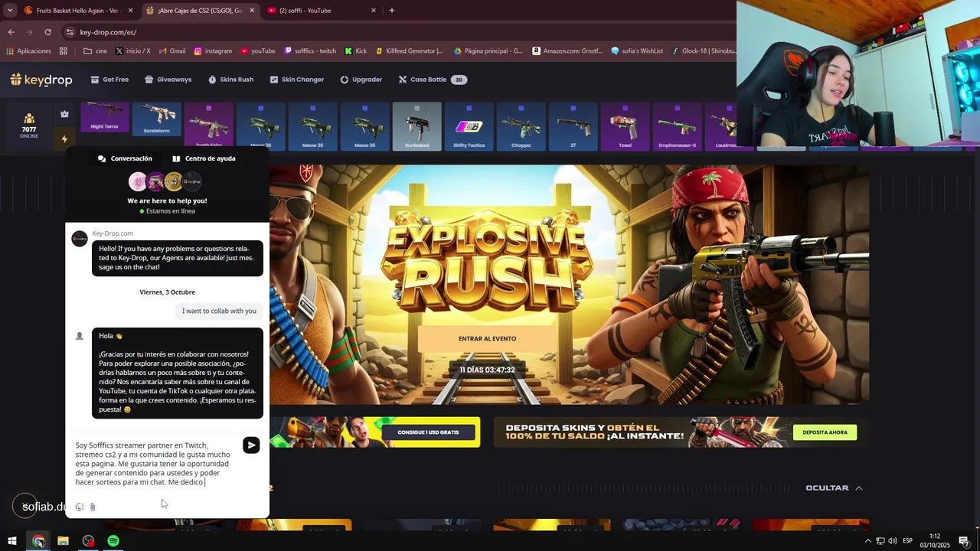Click the Chrome taskbar icon
The height and width of the screenshot is (551, 980).
[38, 541]
